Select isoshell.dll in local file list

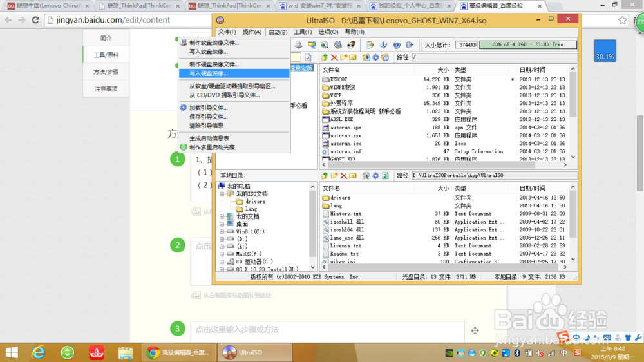[347, 222]
